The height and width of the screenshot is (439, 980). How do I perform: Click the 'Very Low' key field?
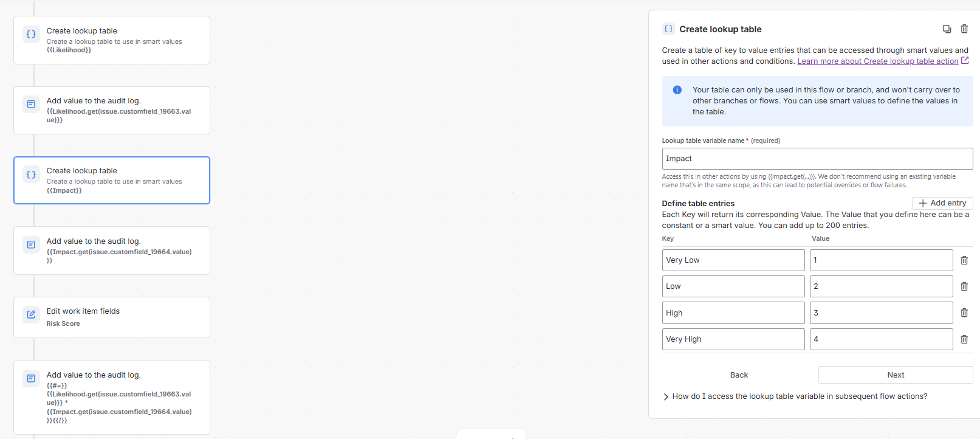coord(733,260)
